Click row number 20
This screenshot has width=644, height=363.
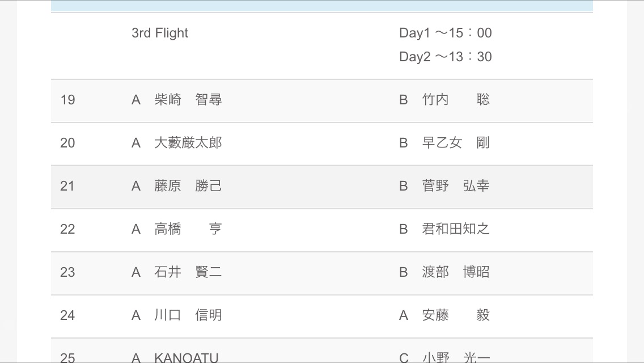click(x=67, y=143)
